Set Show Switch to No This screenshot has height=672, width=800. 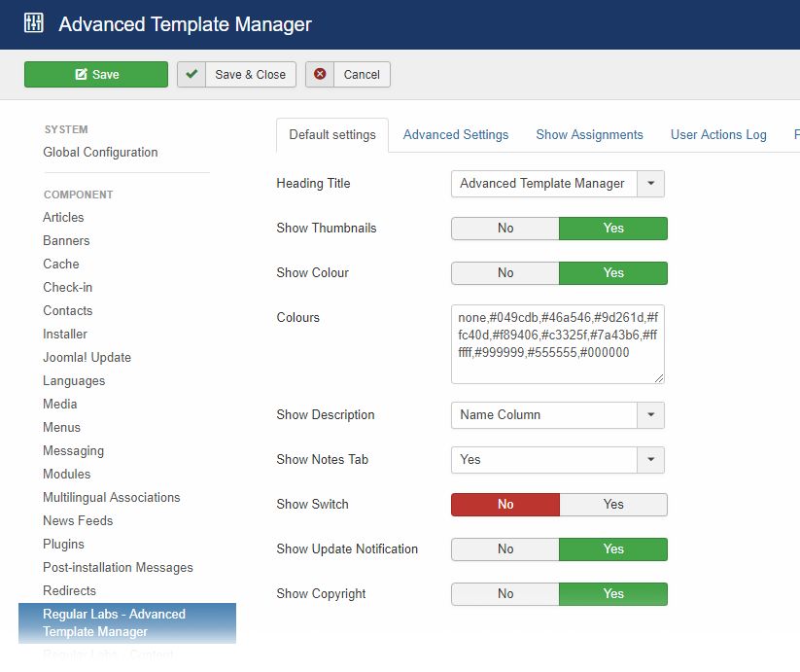[x=505, y=505]
